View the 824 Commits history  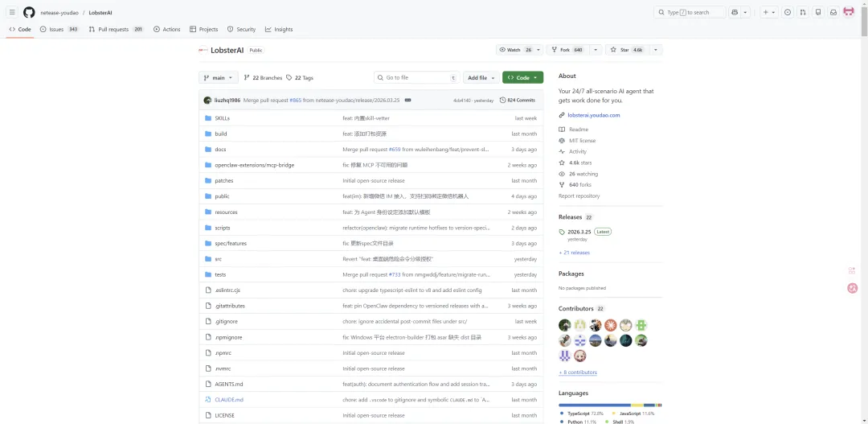(x=517, y=101)
